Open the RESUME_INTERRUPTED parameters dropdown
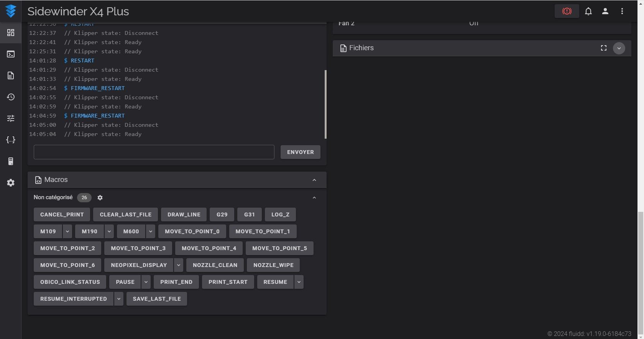 point(119,299)
